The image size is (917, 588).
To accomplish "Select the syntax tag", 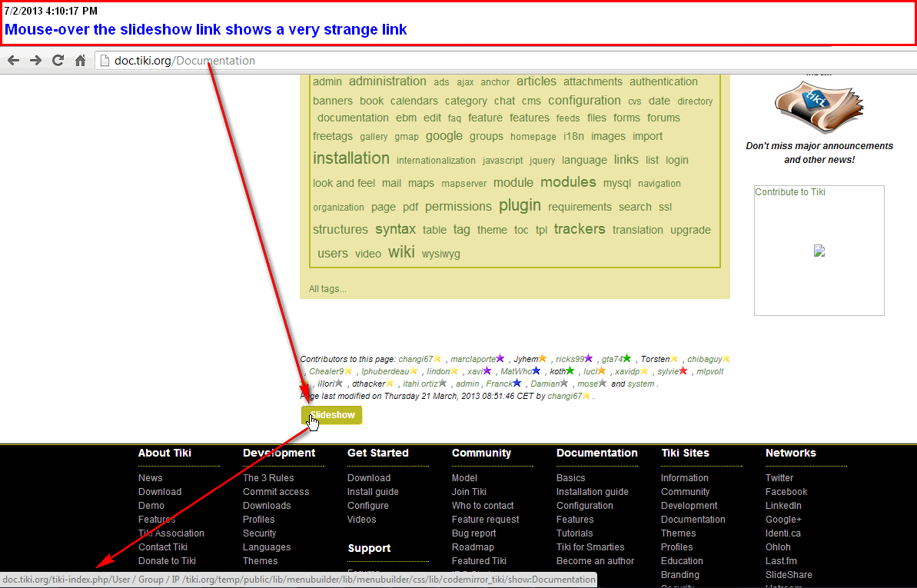I will (395, 229).
